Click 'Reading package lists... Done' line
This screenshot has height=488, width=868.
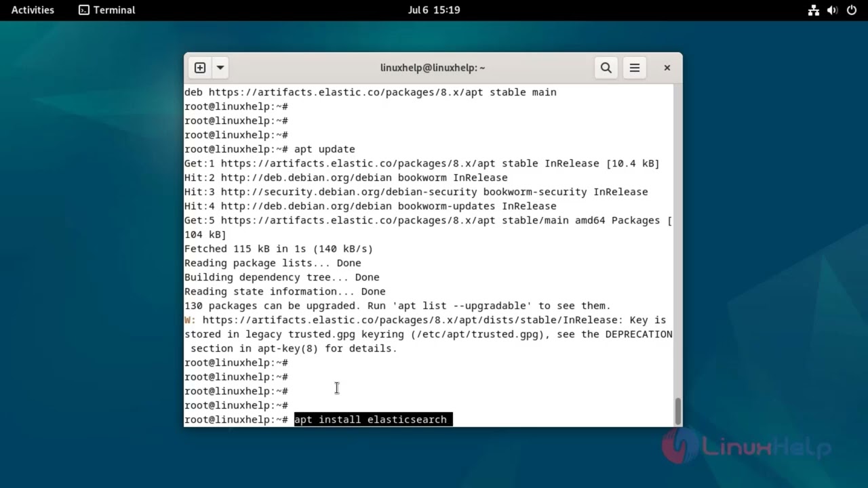click(273, 263)
